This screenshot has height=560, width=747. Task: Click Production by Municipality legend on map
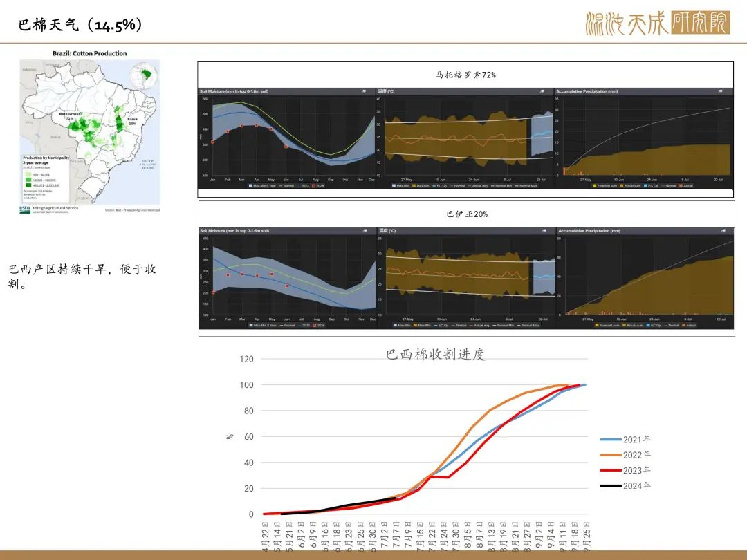point(46,177)
